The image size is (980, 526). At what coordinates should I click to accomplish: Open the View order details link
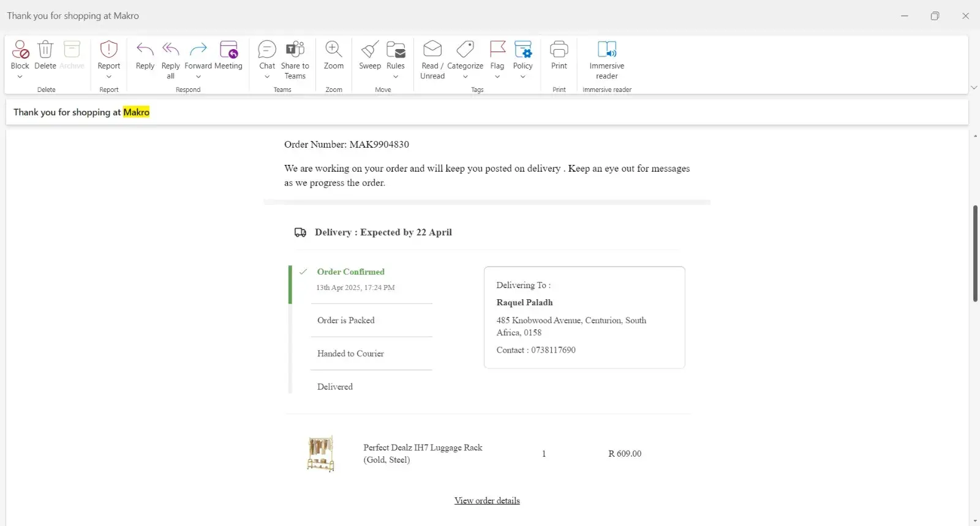click(487, 501)
